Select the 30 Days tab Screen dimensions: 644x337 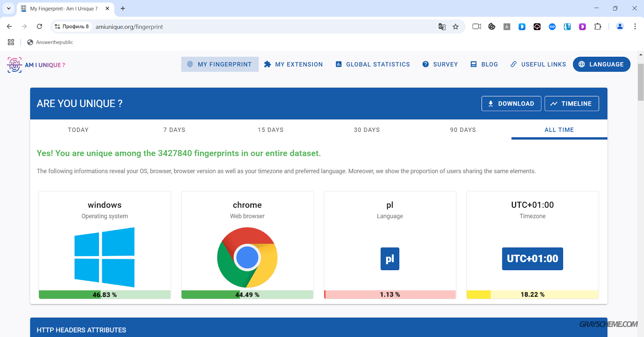(x=367, y=130)
